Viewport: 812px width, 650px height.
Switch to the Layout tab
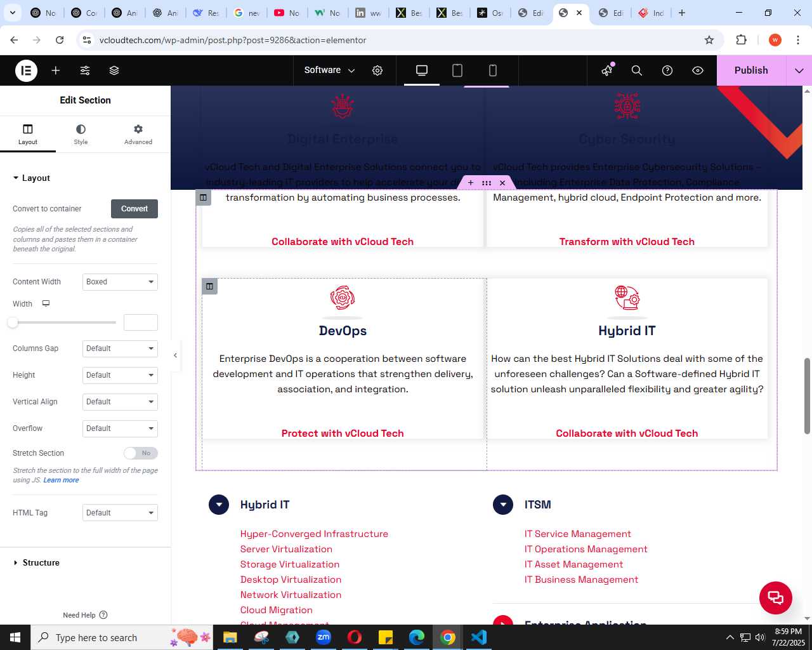point(28,134)
